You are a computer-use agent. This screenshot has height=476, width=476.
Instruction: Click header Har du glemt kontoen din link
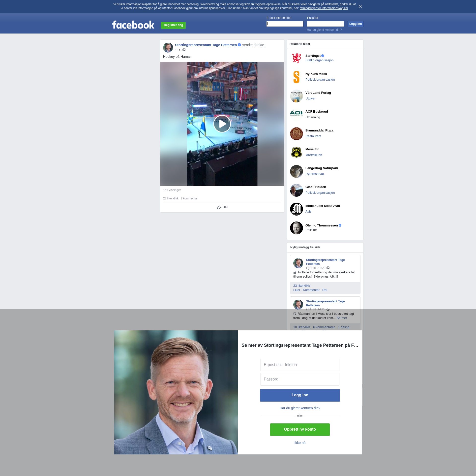[324, 30]
